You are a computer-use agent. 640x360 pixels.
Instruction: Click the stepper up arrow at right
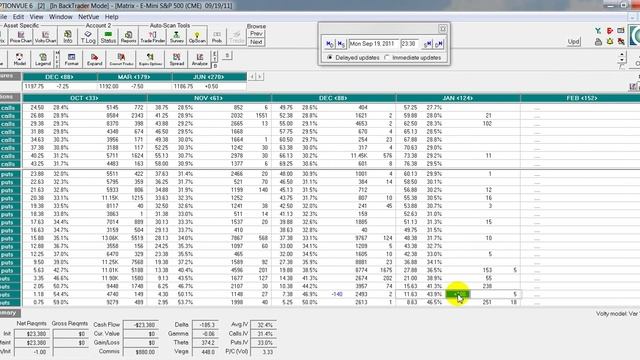click(622, 54)
